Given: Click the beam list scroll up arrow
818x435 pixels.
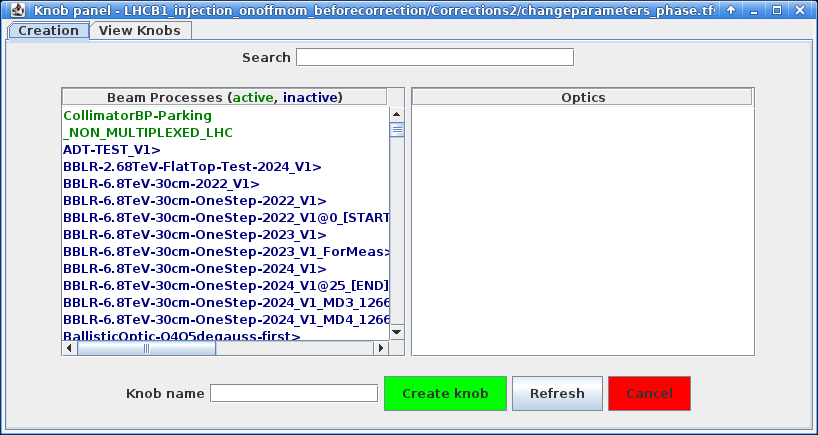Looking at the screenshot, I should (396, 114).
